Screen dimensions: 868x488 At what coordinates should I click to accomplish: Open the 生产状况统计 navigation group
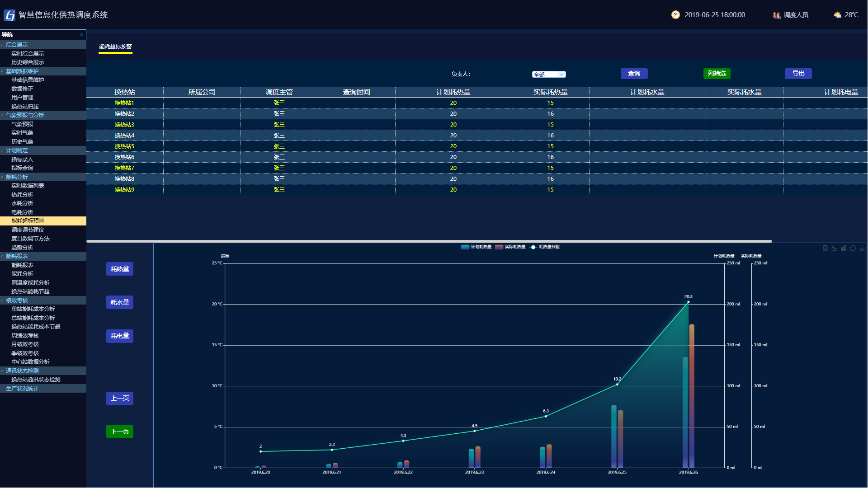pos(43,389)
